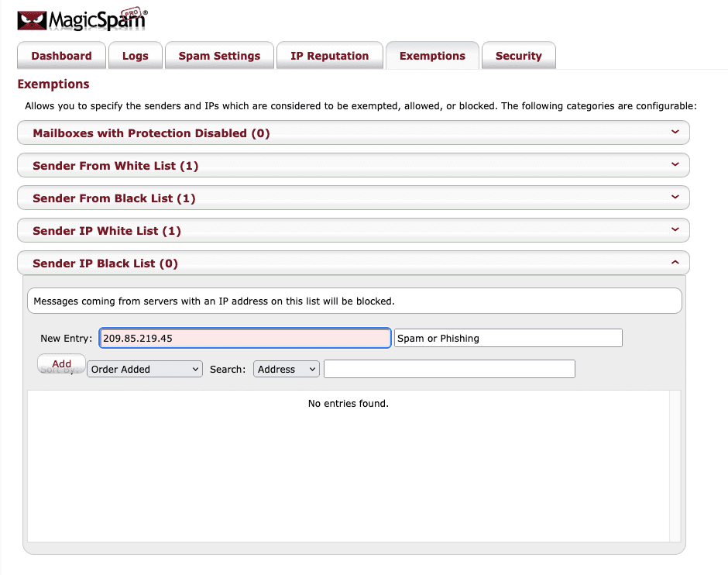The height and width of the screenshot is (575, 728).
Task: Click the Spam or Phishing comment field
Action: click(x=507, y=339)
